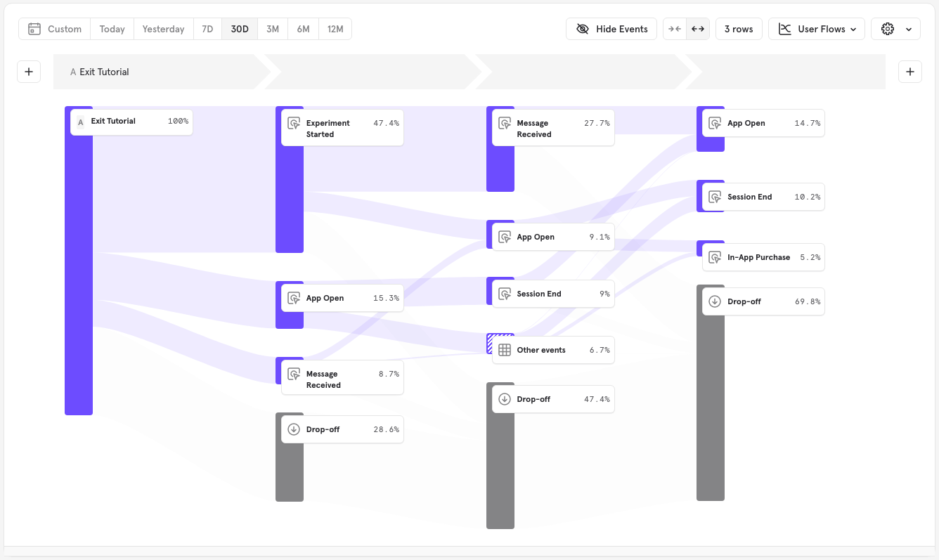
Task: Click the calendar icon beside Custom
Action: coord(34,29)
